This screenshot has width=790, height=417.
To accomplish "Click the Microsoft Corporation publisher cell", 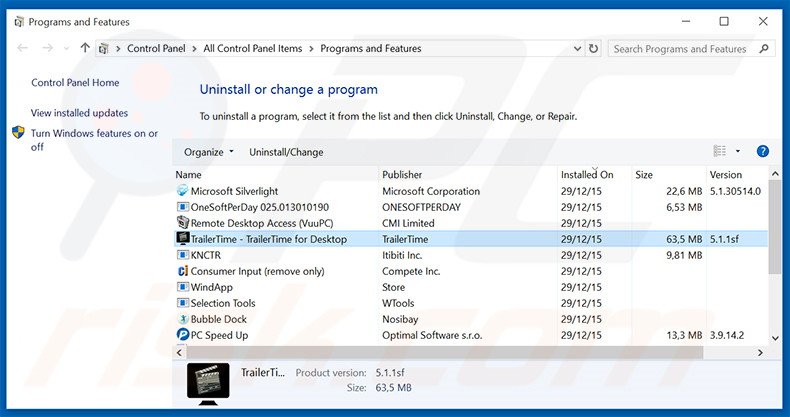I will pos(431,191).
